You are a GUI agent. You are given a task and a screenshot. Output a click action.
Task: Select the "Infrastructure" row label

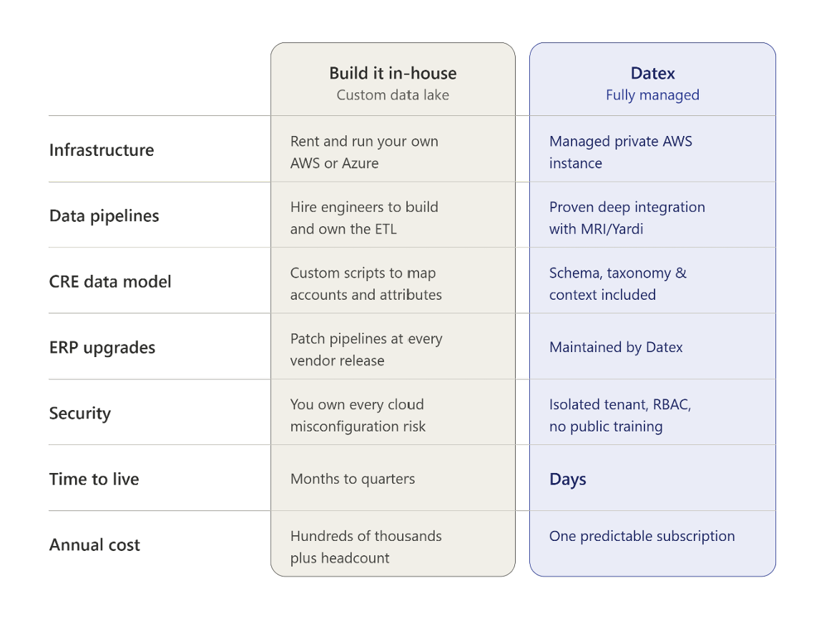(x=102, y=150)
